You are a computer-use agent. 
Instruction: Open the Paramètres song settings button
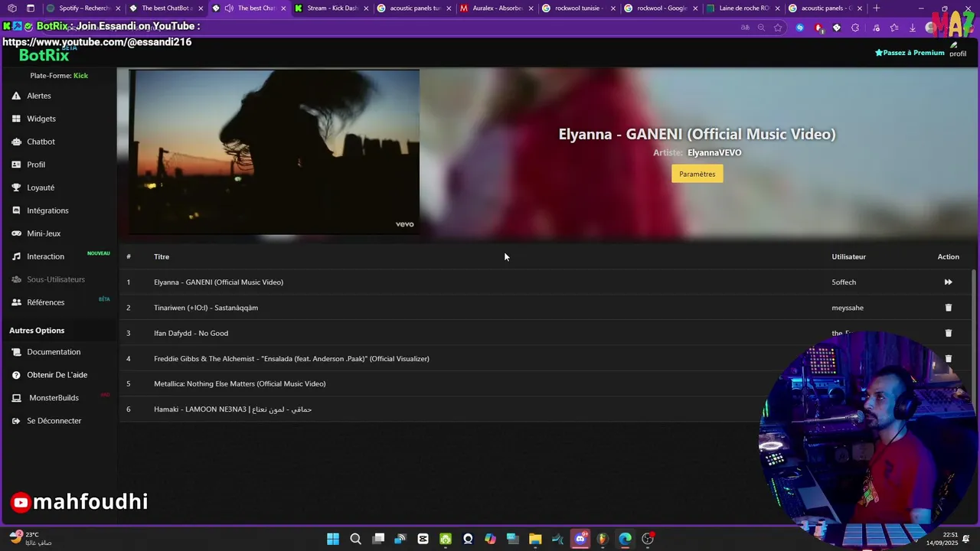tap(697, 174)
